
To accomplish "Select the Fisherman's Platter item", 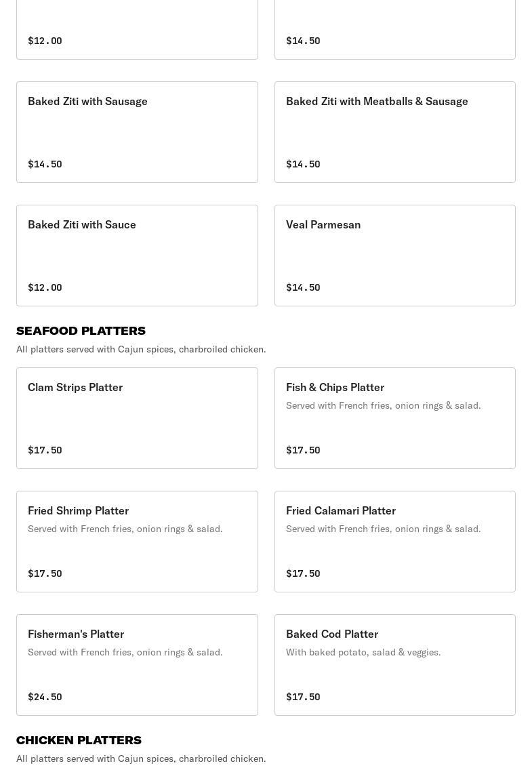I will 76,634.
